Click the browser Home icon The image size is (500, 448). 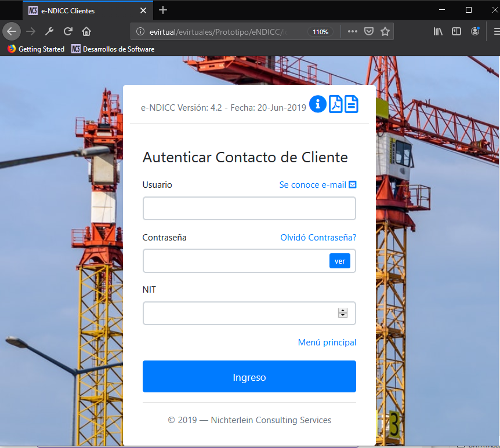pyautogui.click(x=86, y=31)
